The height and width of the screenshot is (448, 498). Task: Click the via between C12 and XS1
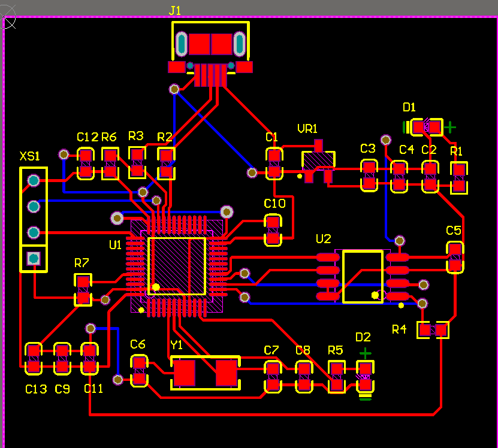(62, 155)
